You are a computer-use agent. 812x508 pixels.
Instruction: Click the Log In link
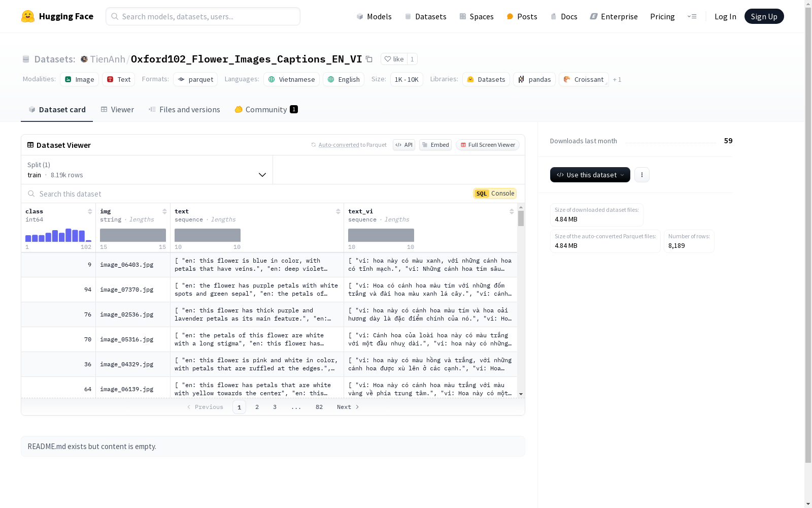pos(725,16)
